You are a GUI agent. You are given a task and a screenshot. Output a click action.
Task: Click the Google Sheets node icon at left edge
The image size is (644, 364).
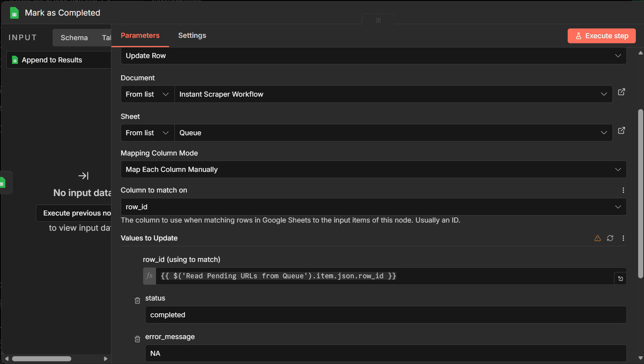coord(2,182)
